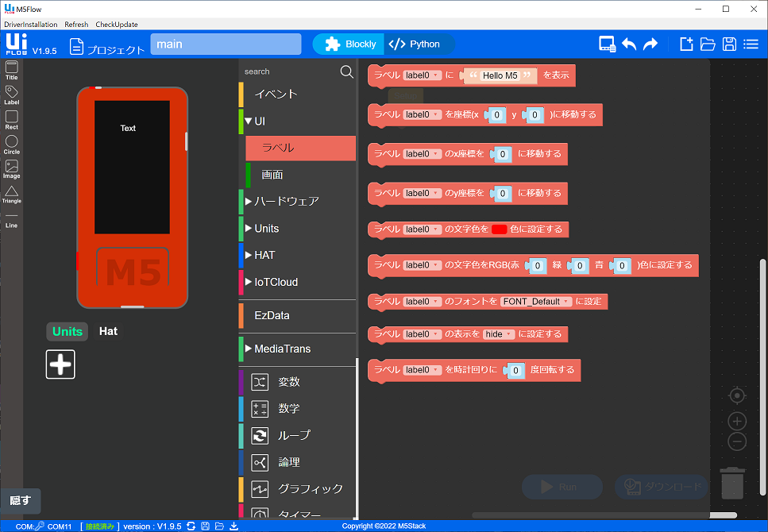
Task: Expand the Units category in the block list
Action: [x=249, y=228]
